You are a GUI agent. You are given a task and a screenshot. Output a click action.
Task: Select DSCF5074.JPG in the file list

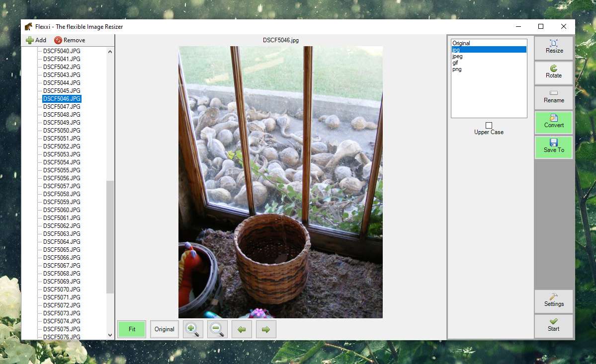pos(62,321)
